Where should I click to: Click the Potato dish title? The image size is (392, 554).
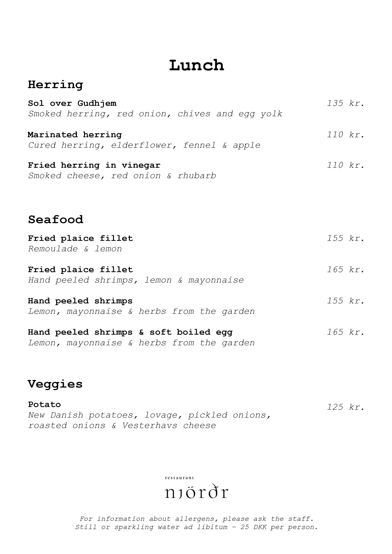tap(44, 404)
